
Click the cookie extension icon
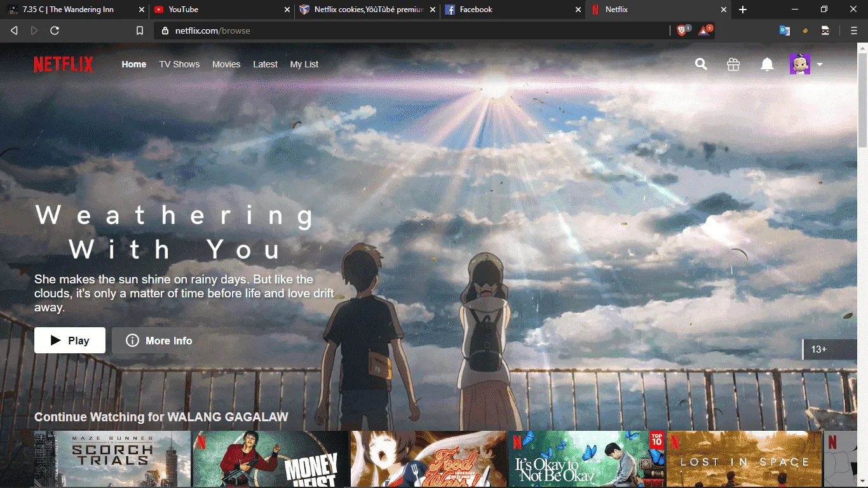pyautogui.click(x=805, y=30)
